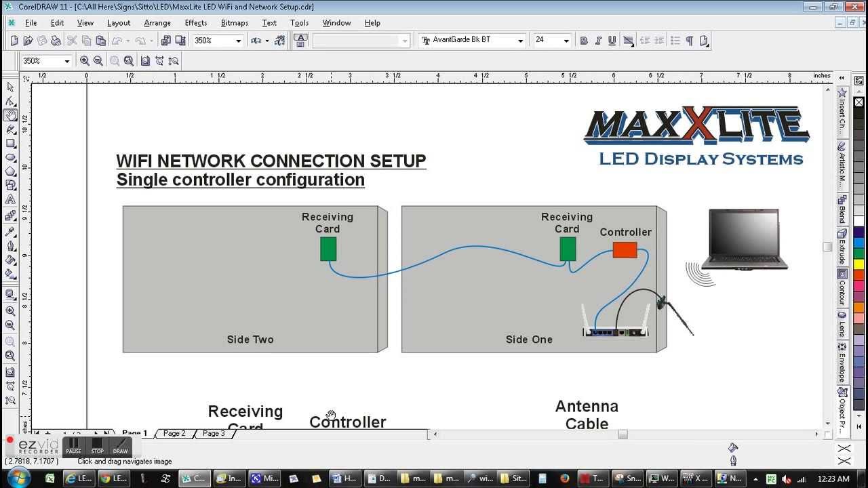Open the Tools menu
868x488 pixels.
[299, 22]
